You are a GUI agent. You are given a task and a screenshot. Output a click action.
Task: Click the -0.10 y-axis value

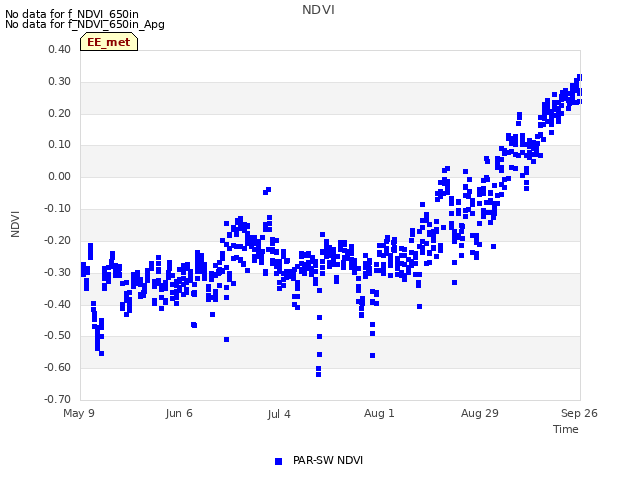tap(58, 208)
